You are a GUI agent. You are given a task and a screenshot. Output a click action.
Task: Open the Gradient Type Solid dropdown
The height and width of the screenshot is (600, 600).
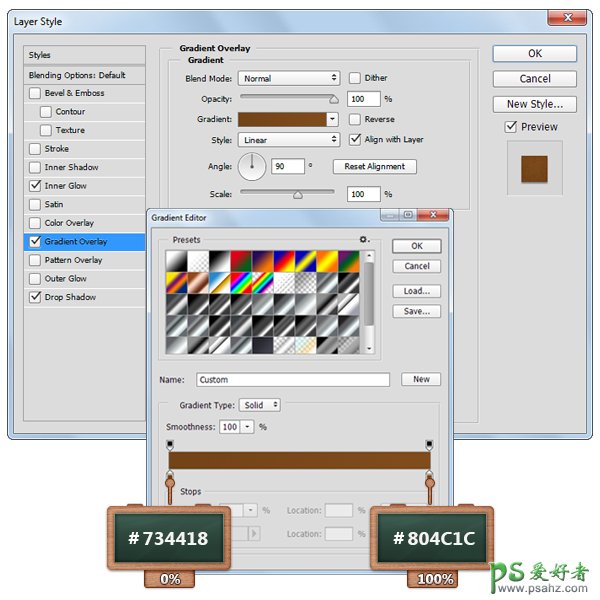260,405
